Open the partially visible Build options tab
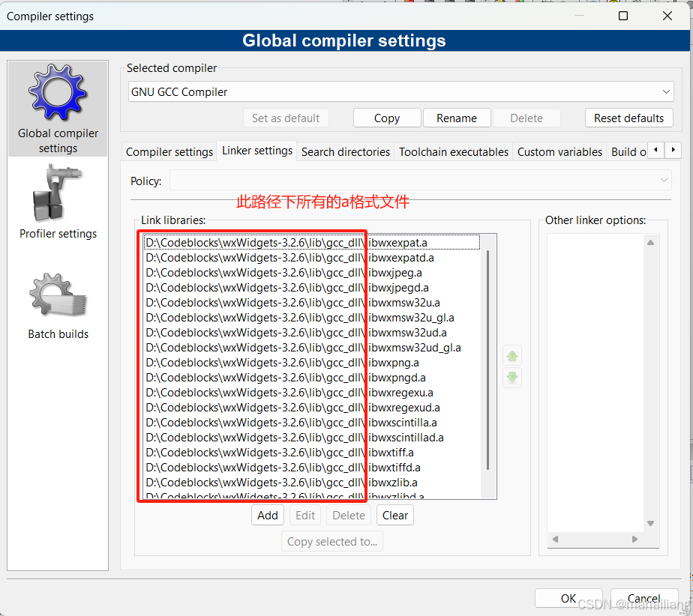 pos(628,152)
